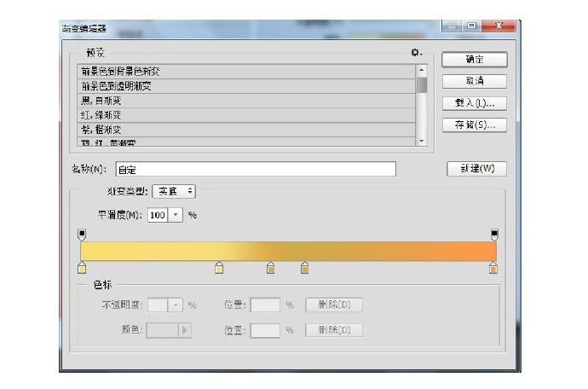The width and height of the screenshot is (588, 389).
Task: Click the 存储(S)... button
Action: (475, 125)
